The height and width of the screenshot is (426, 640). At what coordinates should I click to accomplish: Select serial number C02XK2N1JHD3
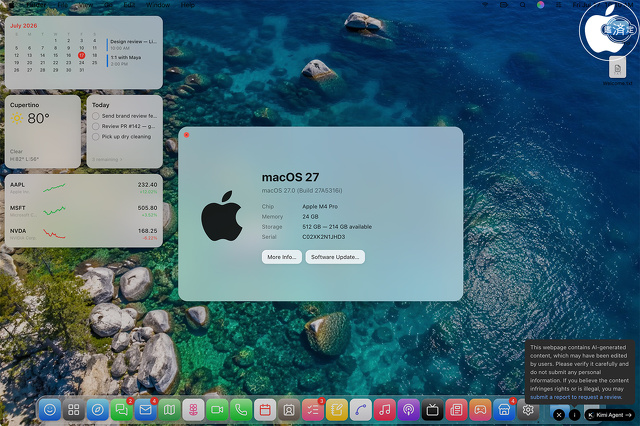tap(324, 237)
